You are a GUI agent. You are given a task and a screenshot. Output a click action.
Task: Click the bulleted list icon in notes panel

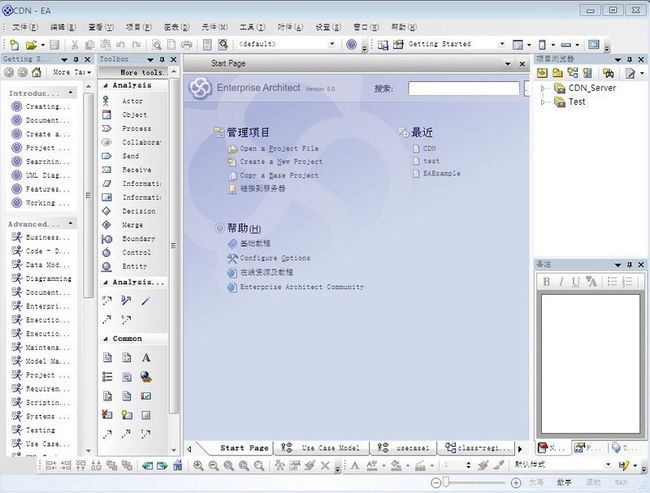coord(612,282)
